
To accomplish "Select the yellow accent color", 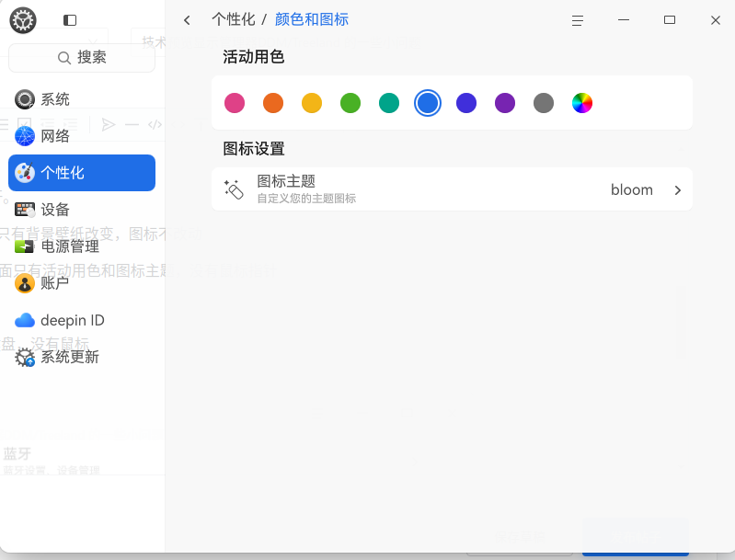I will 312,103.
